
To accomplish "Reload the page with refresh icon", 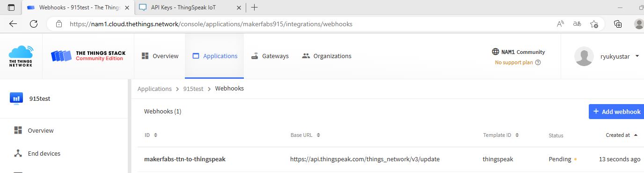I will point(34,24).
